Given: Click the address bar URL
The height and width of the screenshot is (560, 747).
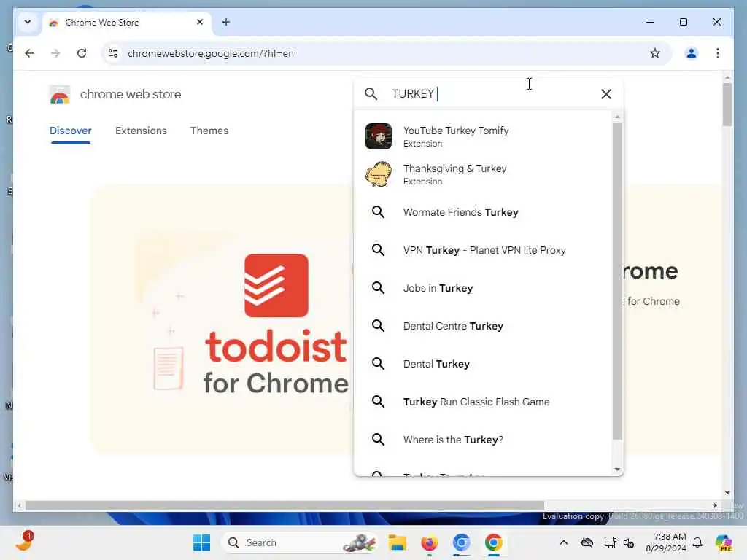Looking at the screenshot, I should (x=211, y=53).
